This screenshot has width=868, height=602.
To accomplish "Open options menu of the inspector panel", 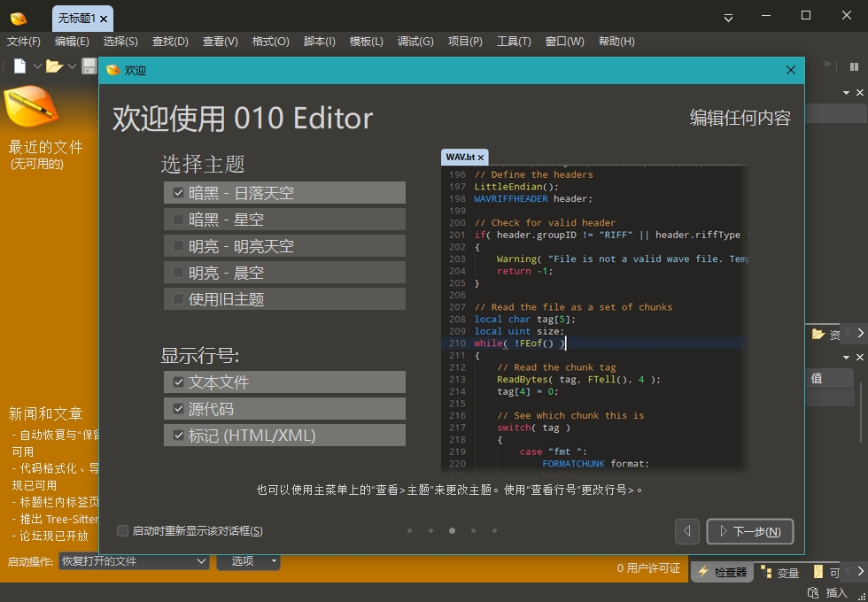I will [846, 358].
